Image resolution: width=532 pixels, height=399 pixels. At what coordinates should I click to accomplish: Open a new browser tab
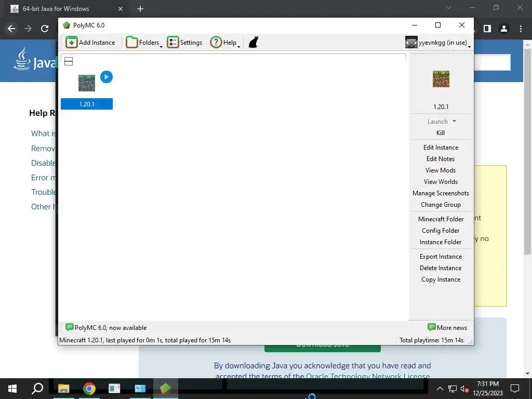[x=140, y=9]
